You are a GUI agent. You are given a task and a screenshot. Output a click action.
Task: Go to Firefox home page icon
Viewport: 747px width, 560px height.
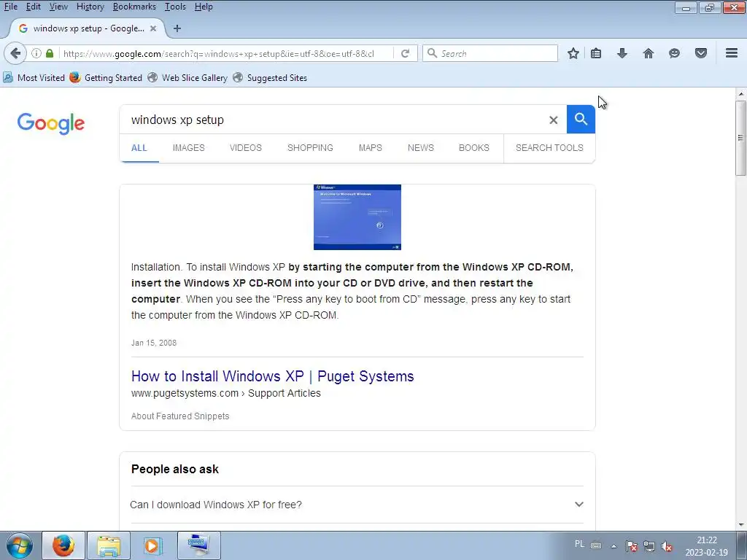coord(648,53)
